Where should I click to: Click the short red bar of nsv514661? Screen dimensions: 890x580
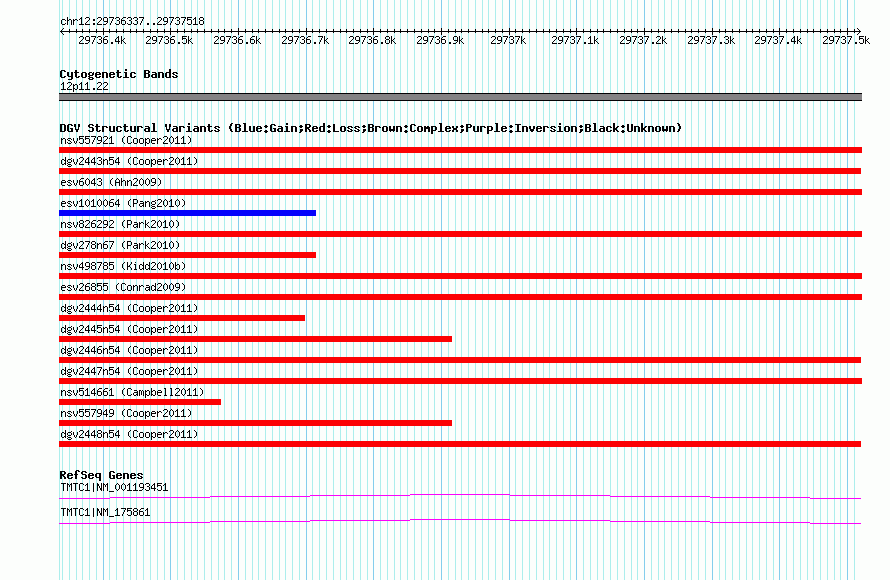pos(140,402)
